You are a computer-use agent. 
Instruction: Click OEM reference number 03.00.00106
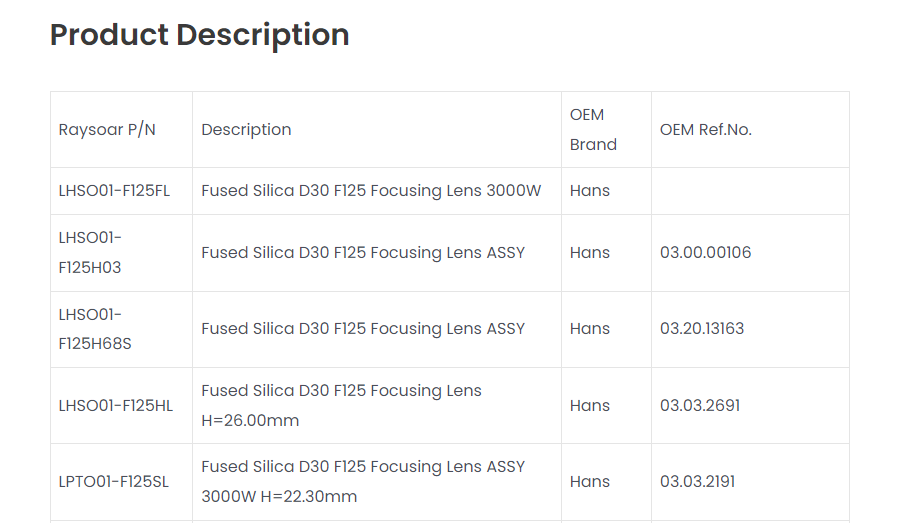point(705,253)
